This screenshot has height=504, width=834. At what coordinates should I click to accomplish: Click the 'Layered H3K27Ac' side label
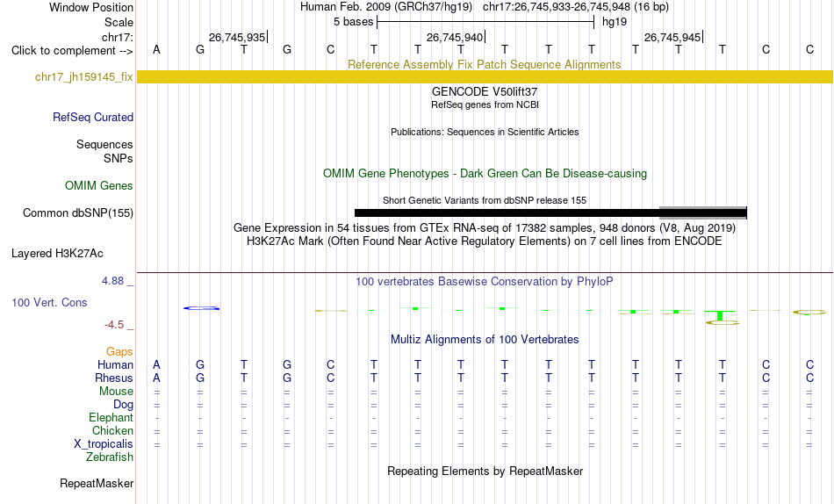coord(57,254)
